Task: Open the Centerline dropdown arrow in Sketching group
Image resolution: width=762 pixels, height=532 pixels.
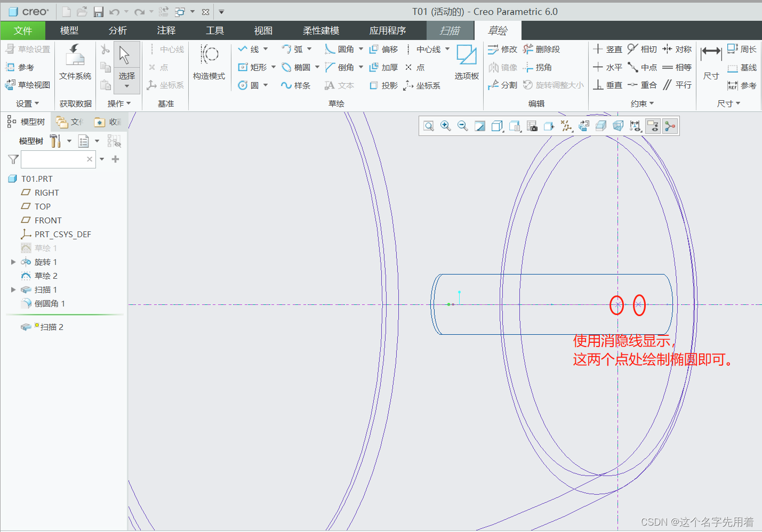Action: [x=447, y=49]
